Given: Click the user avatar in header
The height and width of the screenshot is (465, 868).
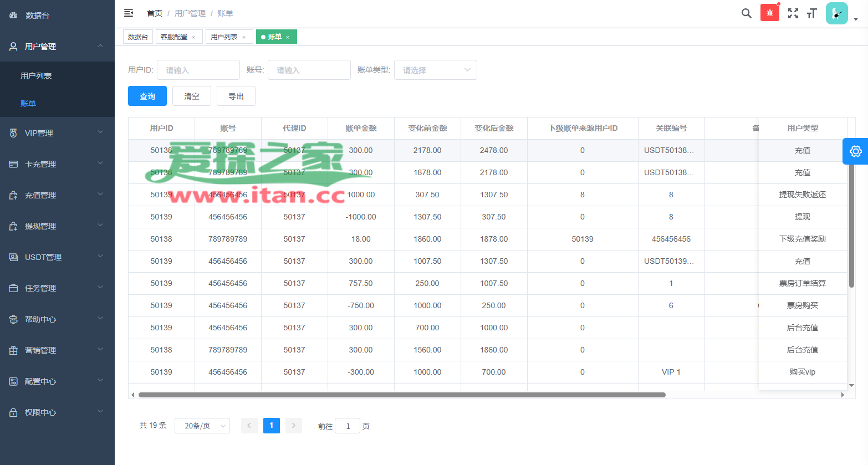Looking at the screenshot, I should tap(836, 13).
